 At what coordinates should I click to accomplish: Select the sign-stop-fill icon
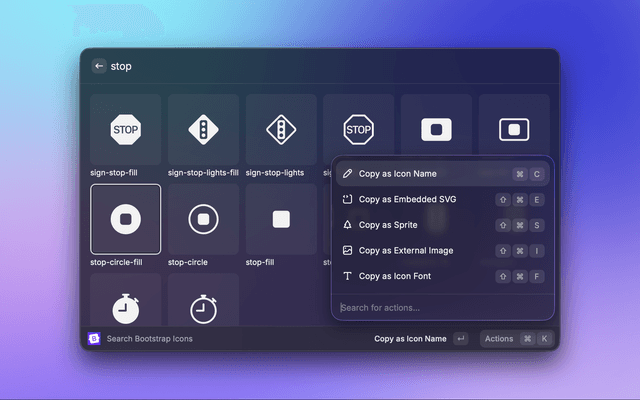tap(125, 129)
